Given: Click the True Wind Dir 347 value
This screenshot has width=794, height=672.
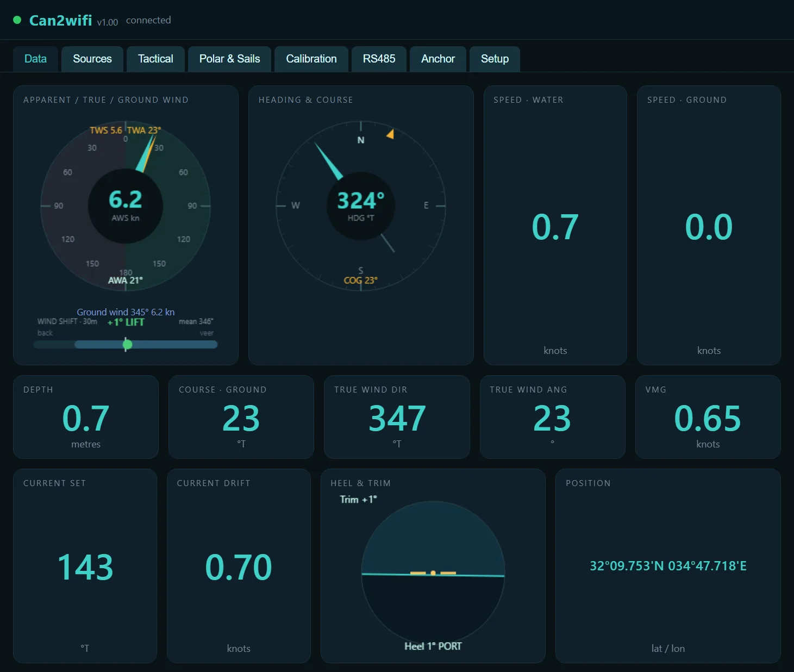Looking at the screenshot, I should (x=397, y=418).
